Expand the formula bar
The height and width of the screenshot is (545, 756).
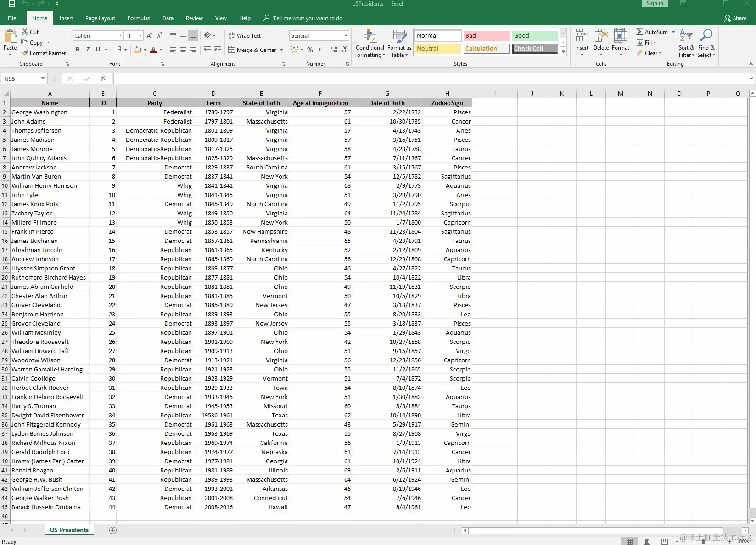click(x=751, y=79)
